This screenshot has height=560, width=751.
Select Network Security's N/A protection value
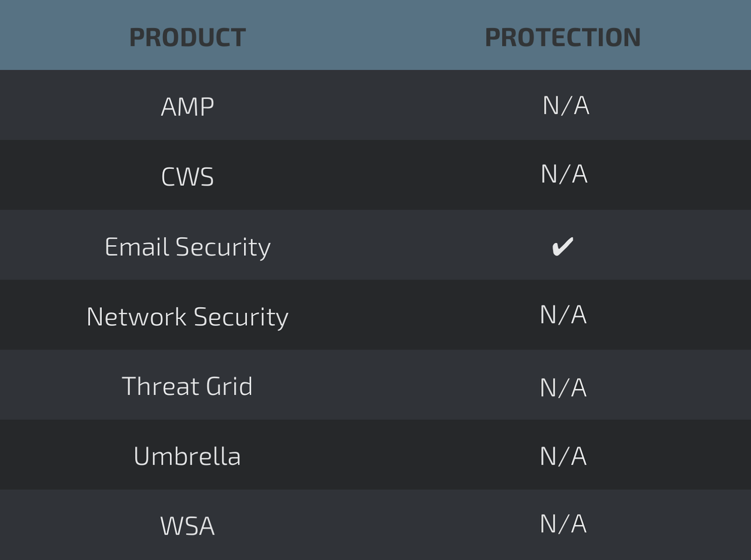coord(563,315)
